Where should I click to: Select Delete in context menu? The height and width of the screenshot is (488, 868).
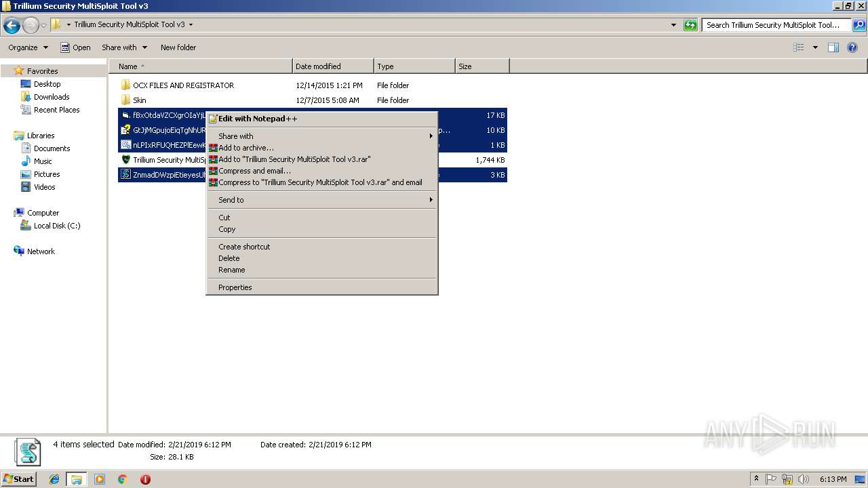[x=322, y=258]
